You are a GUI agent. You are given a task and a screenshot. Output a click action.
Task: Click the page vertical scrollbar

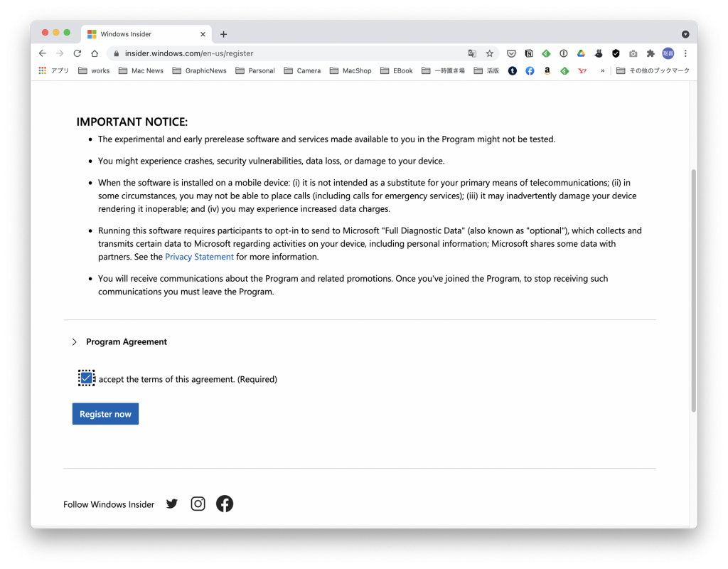(693, 290)
